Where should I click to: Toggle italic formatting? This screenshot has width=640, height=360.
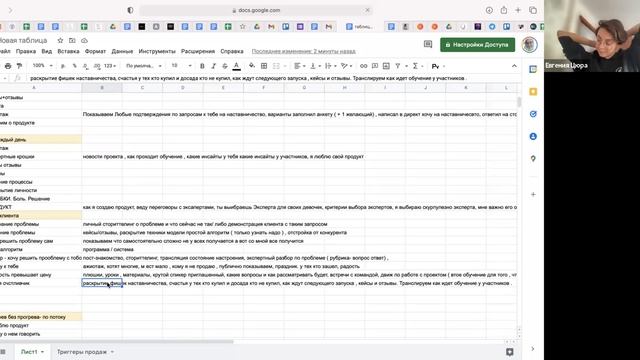[213, 66]
